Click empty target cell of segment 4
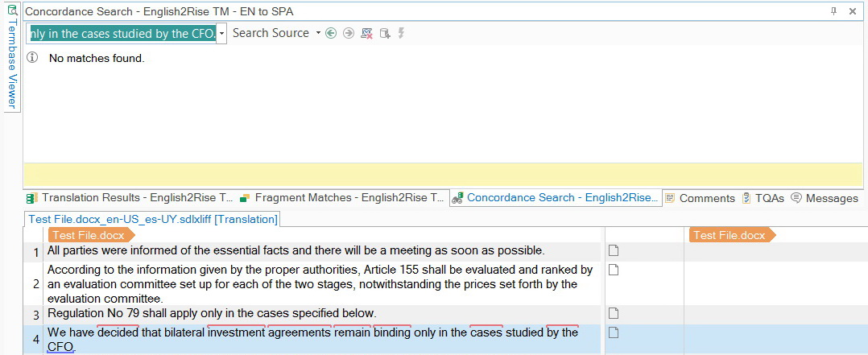 click(x=776, y=339)
